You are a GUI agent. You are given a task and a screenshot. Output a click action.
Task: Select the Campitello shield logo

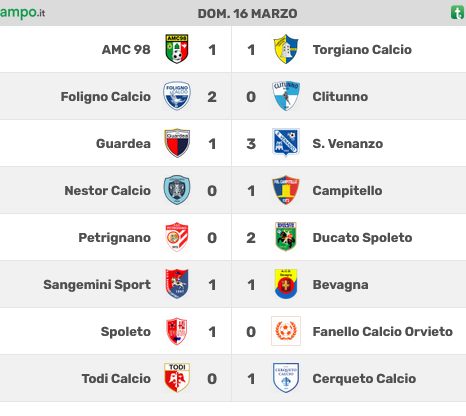[286, 190]
